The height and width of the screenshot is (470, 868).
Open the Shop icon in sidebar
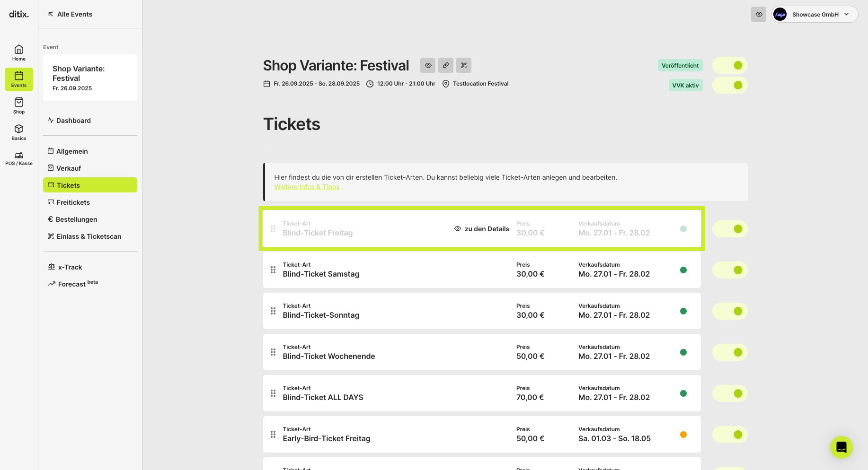pyautogui.click(x=19, y=106)
